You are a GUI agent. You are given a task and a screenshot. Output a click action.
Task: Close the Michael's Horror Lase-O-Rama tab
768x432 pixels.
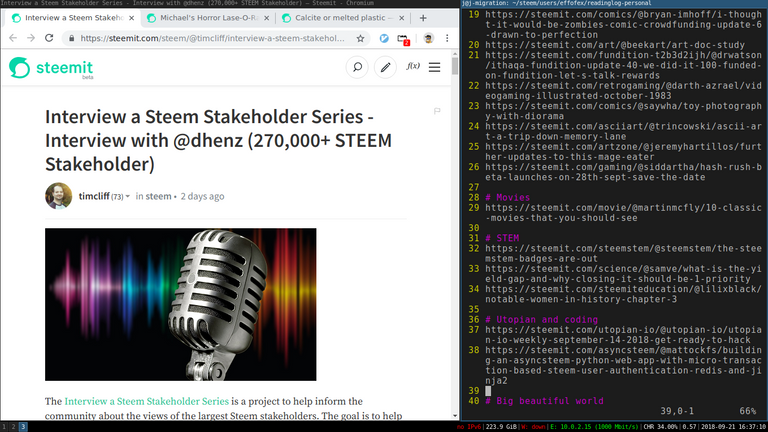pyautogui.click(x=266, y=18)
